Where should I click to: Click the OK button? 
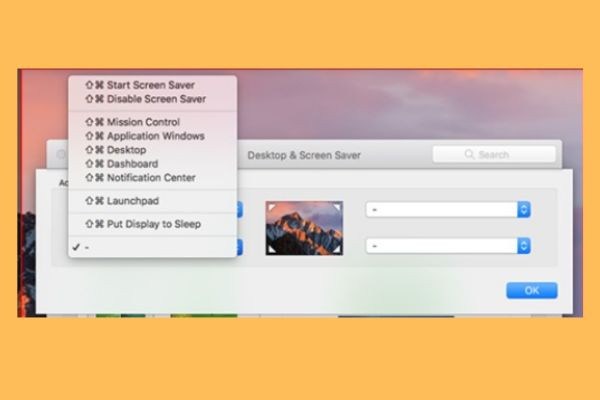tap(532, 291)
